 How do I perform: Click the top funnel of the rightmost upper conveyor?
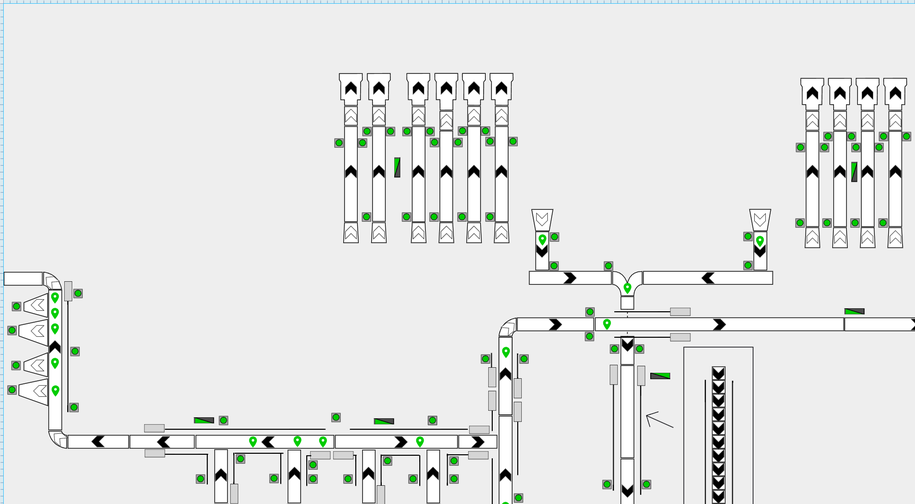(895, 91)
